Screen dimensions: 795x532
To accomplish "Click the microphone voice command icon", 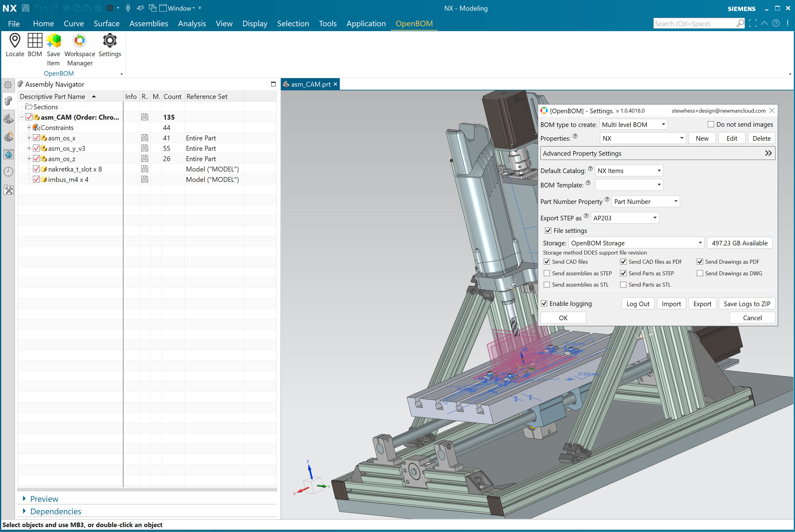I will coord(128,8).
